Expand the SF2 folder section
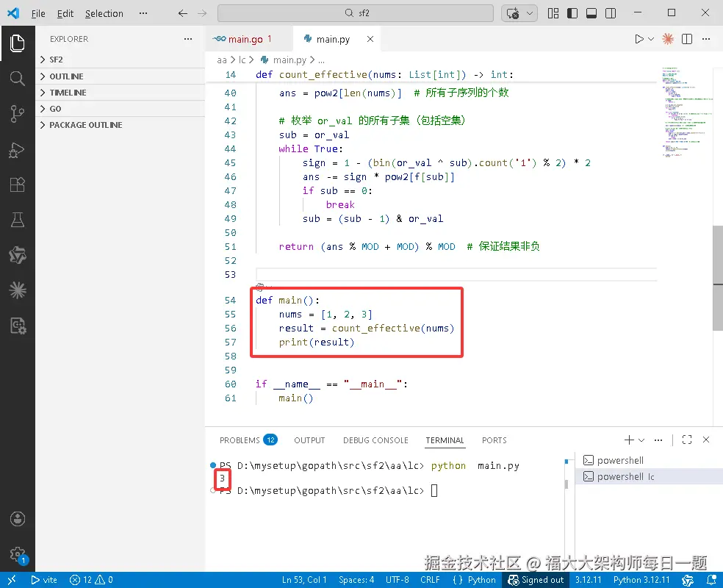Screen dimensions: 723x588 pos(120,60)
